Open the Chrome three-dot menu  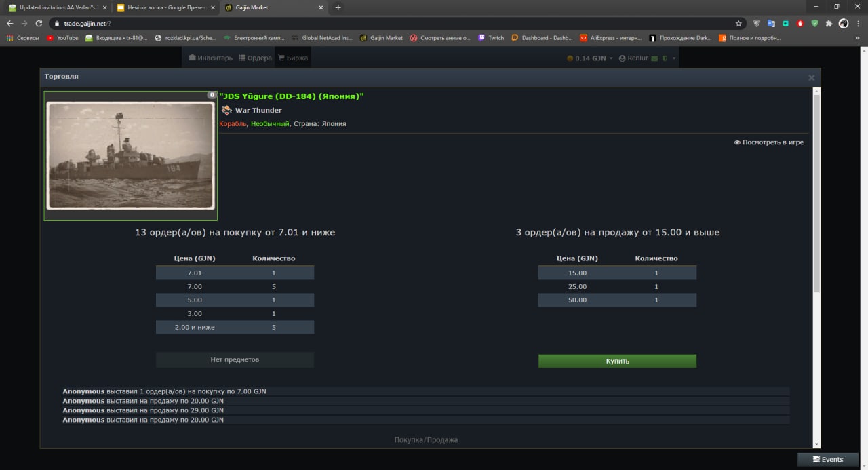[x=858, y=23]
